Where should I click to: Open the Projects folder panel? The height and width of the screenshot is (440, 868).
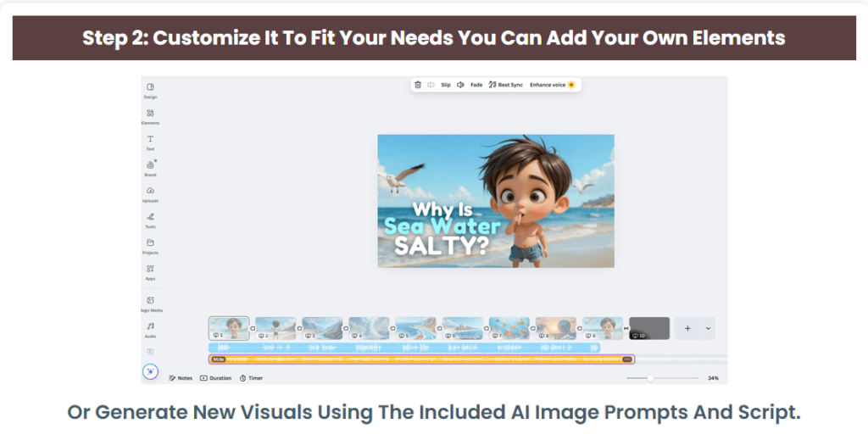[150, 245]
